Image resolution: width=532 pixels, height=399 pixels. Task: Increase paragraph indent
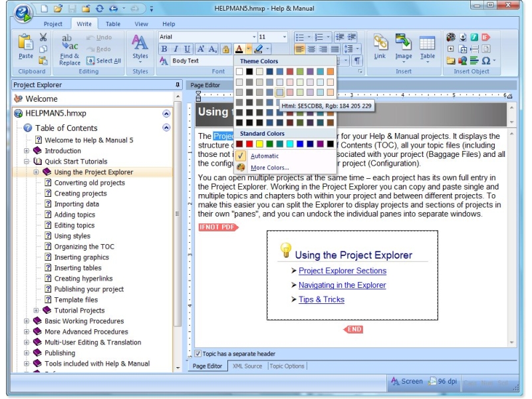tap(352, 37)
